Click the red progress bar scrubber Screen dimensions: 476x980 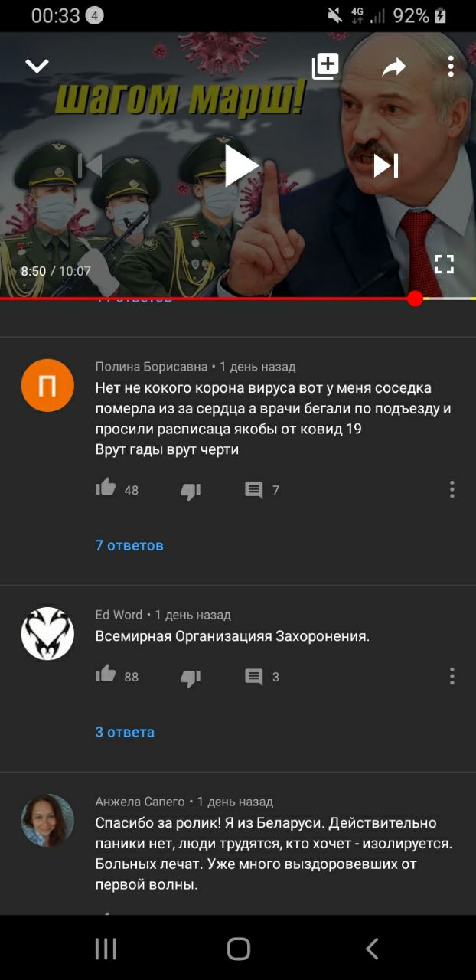416,299
